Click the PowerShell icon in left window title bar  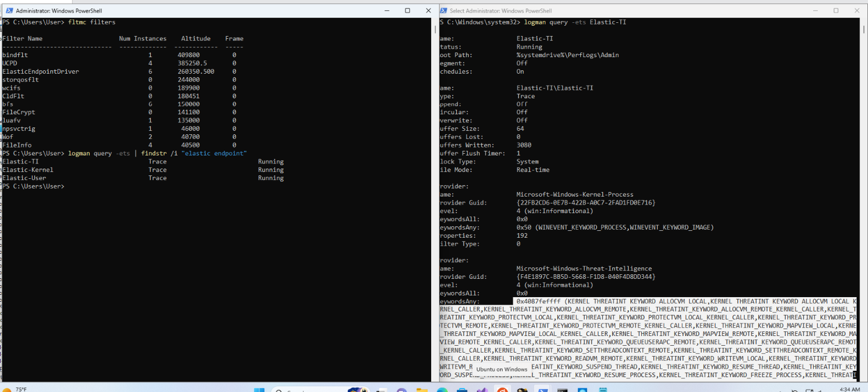(x=9, y=11)
